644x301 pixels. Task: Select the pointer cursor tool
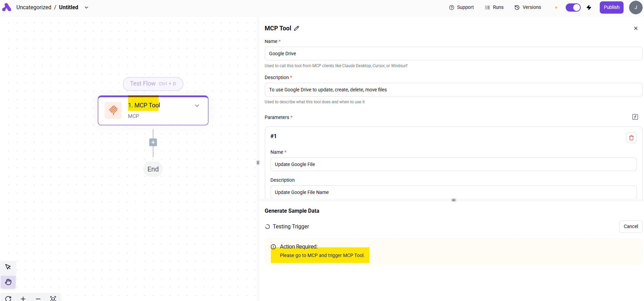(8, 267)
